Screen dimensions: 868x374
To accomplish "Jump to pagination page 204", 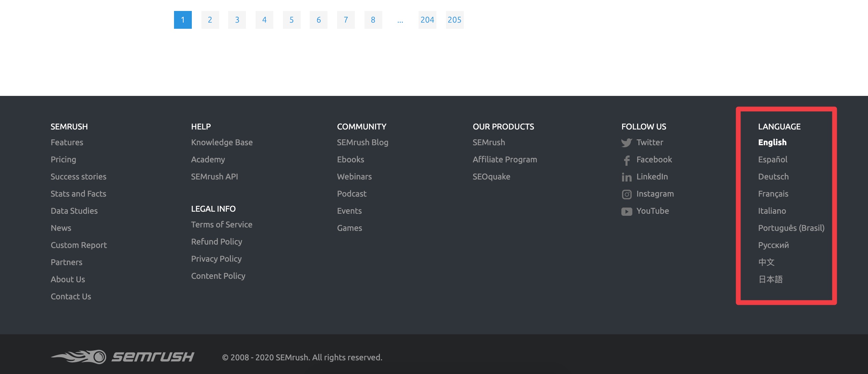I will (x=427, y=20).
